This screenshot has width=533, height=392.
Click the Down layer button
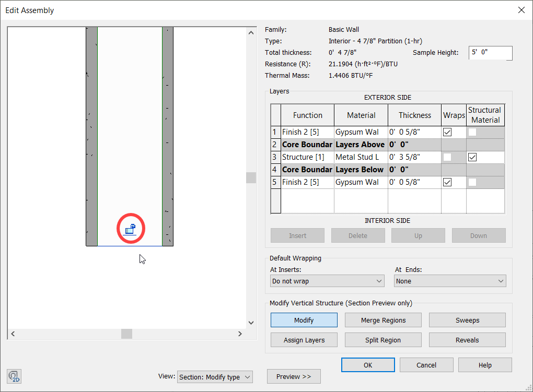(x=479, y=235)
